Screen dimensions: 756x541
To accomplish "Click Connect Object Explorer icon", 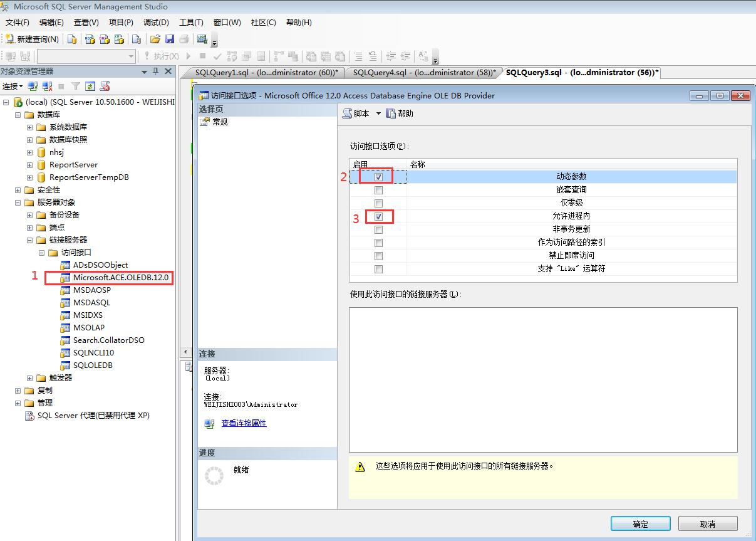I will click(x=33, y=86).
